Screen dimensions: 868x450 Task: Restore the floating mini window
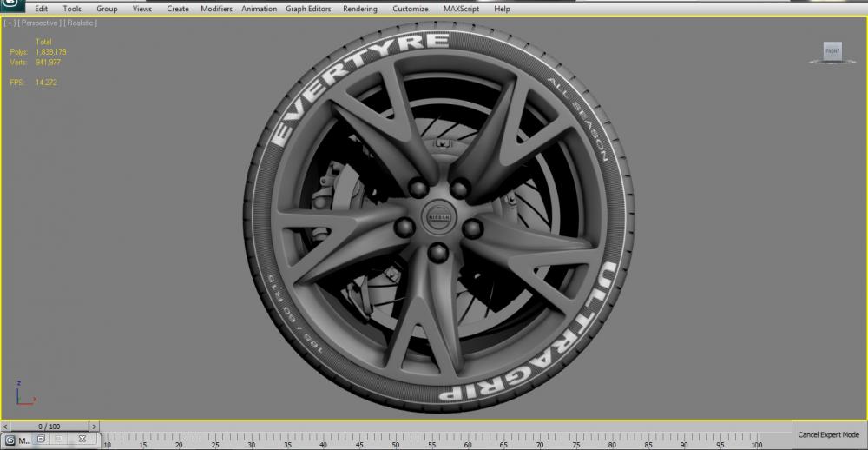click(x=41, y=439)
